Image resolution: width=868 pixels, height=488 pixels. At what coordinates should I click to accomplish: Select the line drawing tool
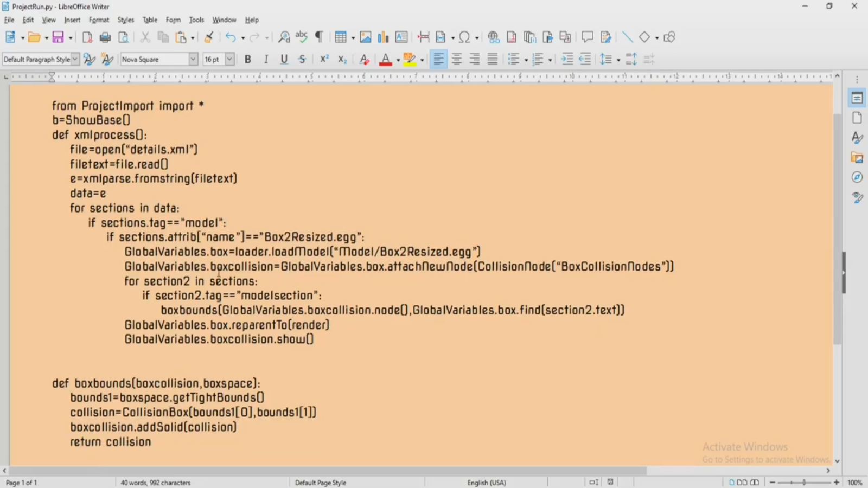click(627, 37)
